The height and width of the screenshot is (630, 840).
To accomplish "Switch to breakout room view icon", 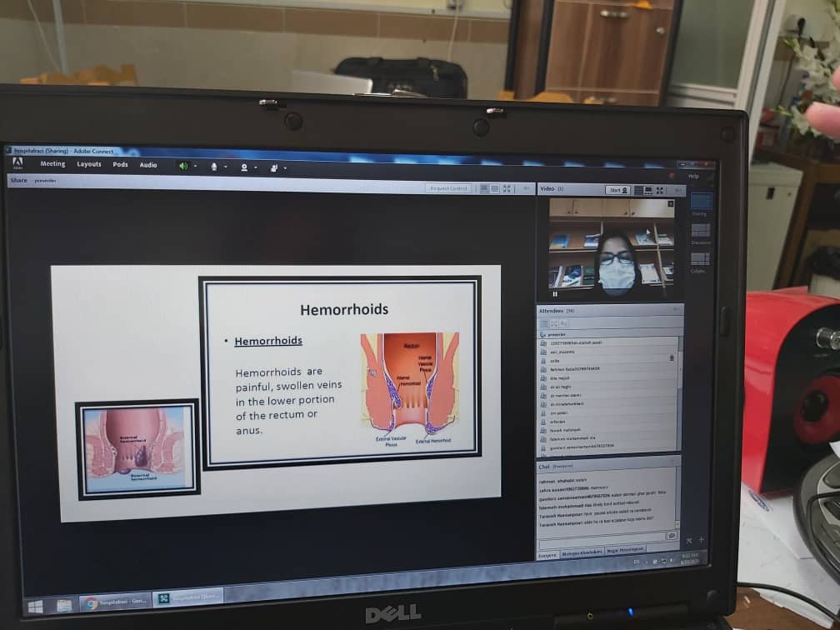I will click(554, 323).
